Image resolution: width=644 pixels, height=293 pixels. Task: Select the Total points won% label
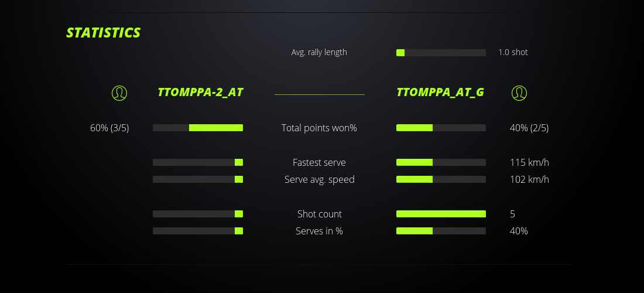[319, 128]
